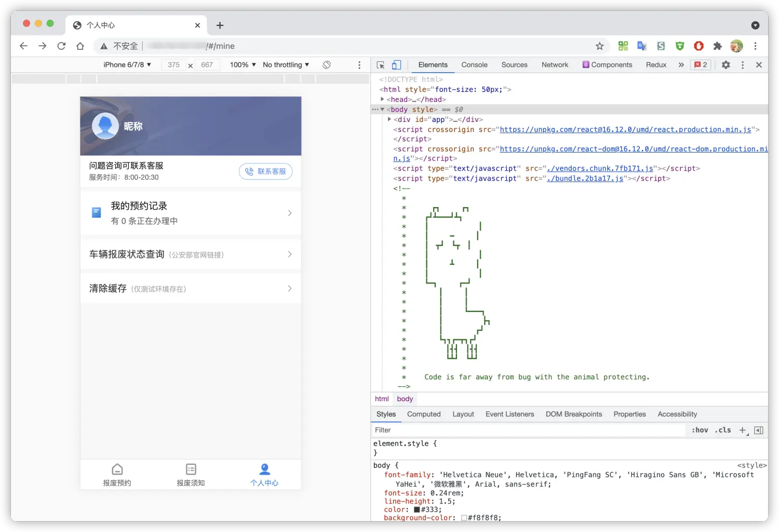This screenshot has width=779, height=532.
Task: Open the react.production.min.js script link
Action: [625, 130]
